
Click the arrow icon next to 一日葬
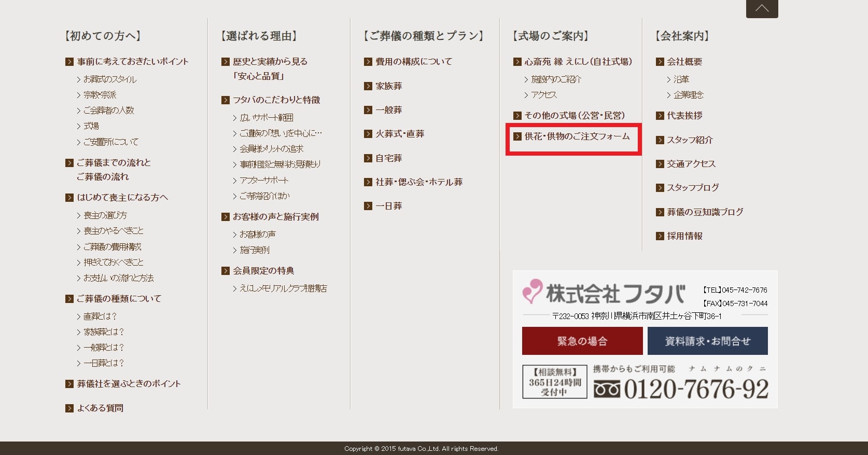pyautogui.click(x=368, y=206)
